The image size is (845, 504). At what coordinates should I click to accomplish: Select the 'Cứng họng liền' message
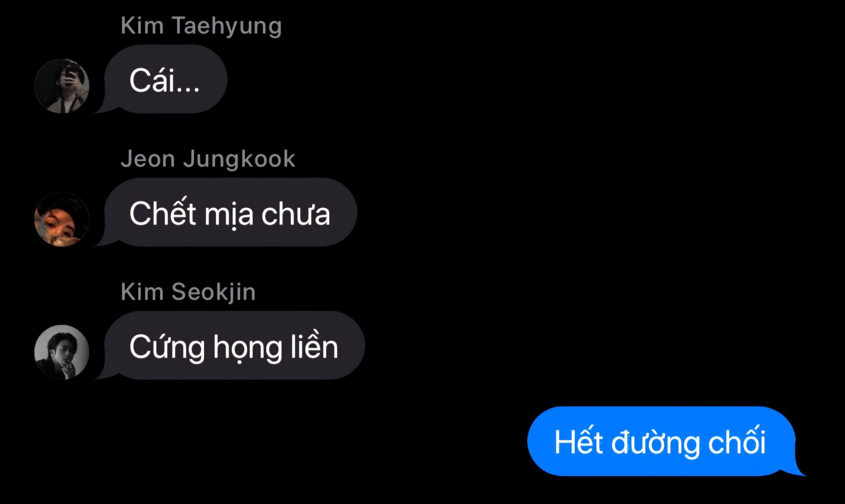(235, 346)
